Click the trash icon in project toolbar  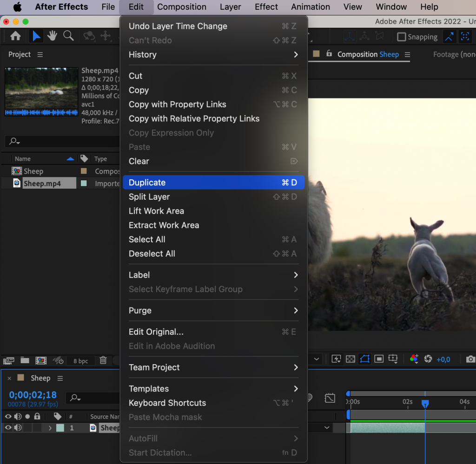click(103, 360)
